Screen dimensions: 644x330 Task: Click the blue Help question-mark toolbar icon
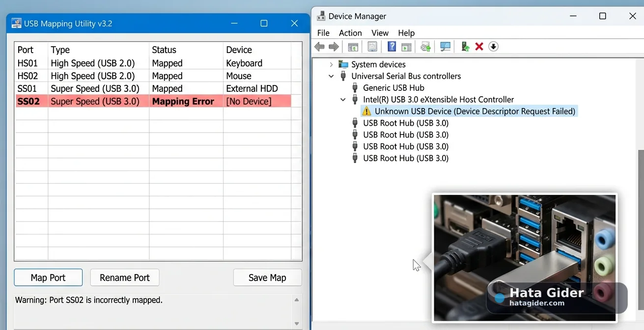click(392, 47)
